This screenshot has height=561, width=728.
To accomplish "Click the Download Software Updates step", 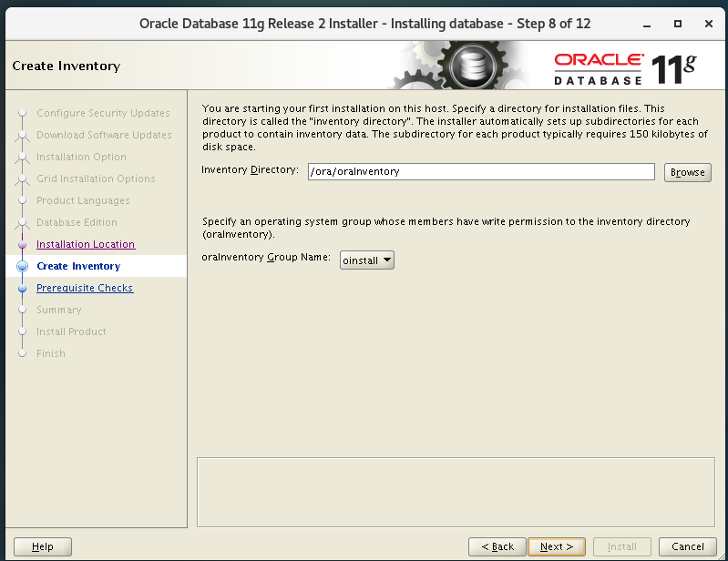I will [104, 135].
